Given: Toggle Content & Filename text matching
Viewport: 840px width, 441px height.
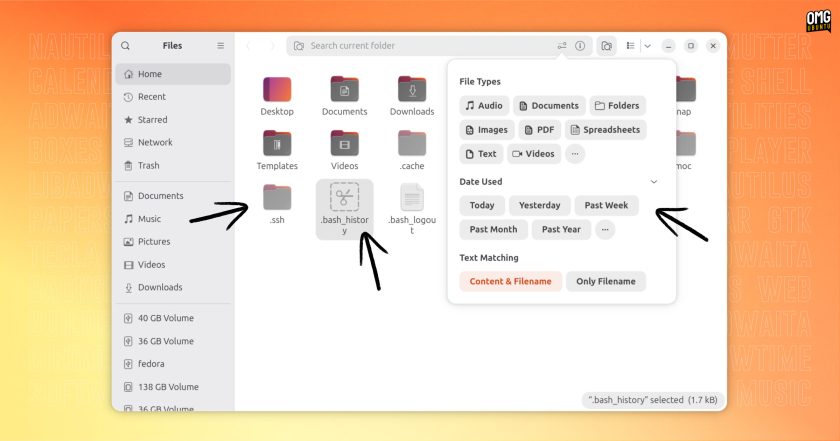Looking at the screenshot, I should [x=511, y=281].
